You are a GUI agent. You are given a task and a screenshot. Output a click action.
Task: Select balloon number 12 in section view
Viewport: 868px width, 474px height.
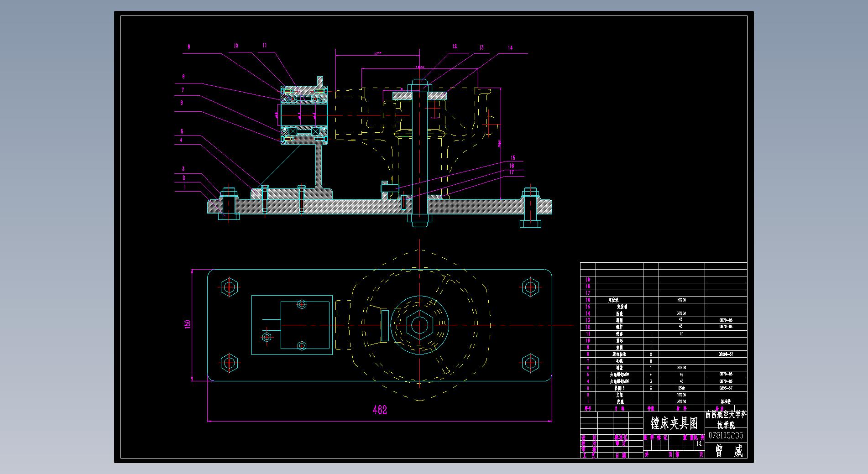pyautogui.click(x=455, y=46)
